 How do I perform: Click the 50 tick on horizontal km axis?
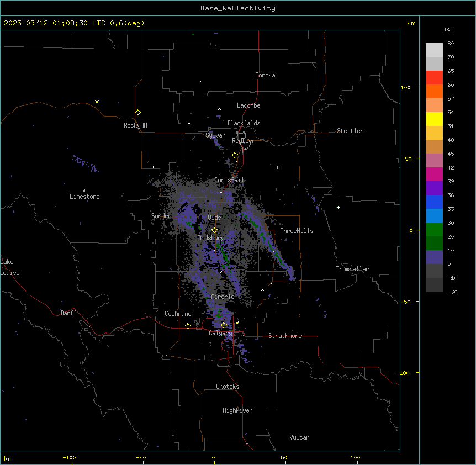point(284,457)
